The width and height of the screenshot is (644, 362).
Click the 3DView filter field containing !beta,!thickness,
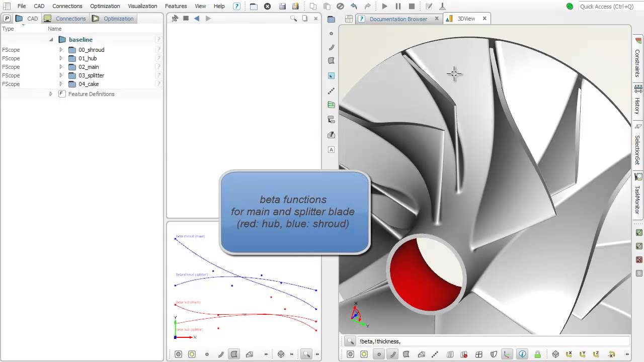pyautogui.click(x=493, y=341)
